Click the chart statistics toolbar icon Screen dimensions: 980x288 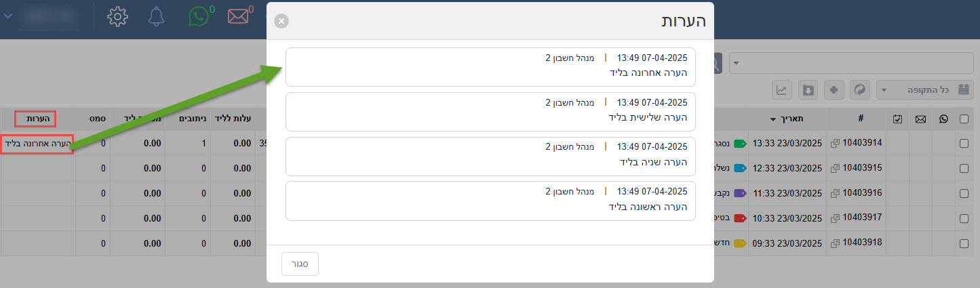781,89
